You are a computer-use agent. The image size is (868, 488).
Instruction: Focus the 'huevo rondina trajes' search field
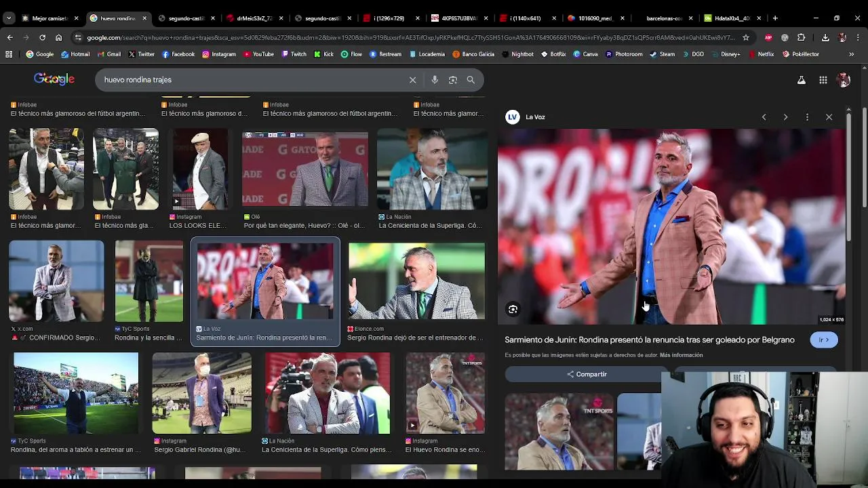click(251, 80)
